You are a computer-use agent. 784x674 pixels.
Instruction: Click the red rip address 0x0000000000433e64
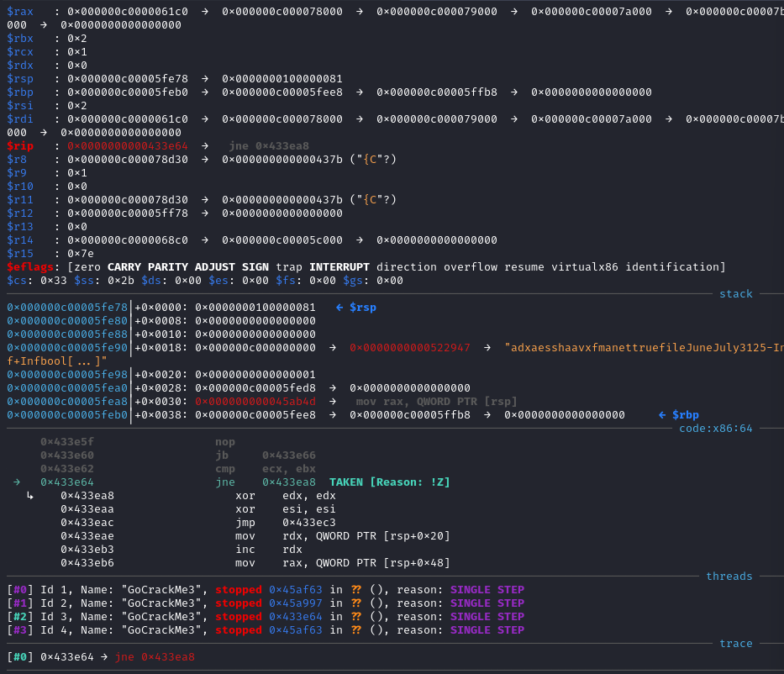pyautogui.click(x=128, y=146)
